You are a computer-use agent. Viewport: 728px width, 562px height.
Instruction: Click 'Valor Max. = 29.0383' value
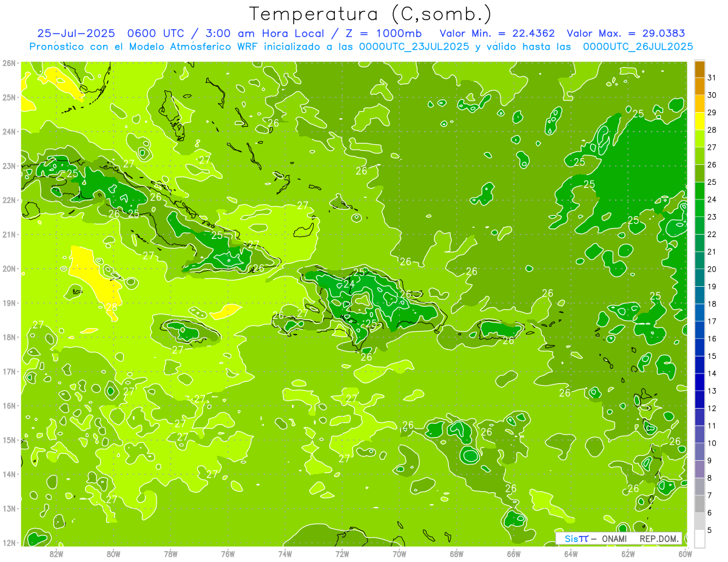coord(626,33)
